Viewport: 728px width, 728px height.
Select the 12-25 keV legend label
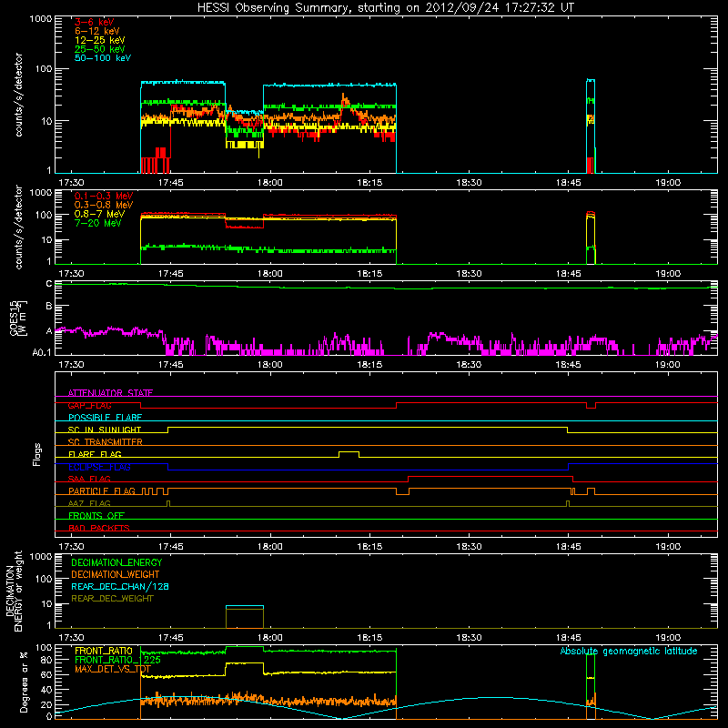click(100, 40)
